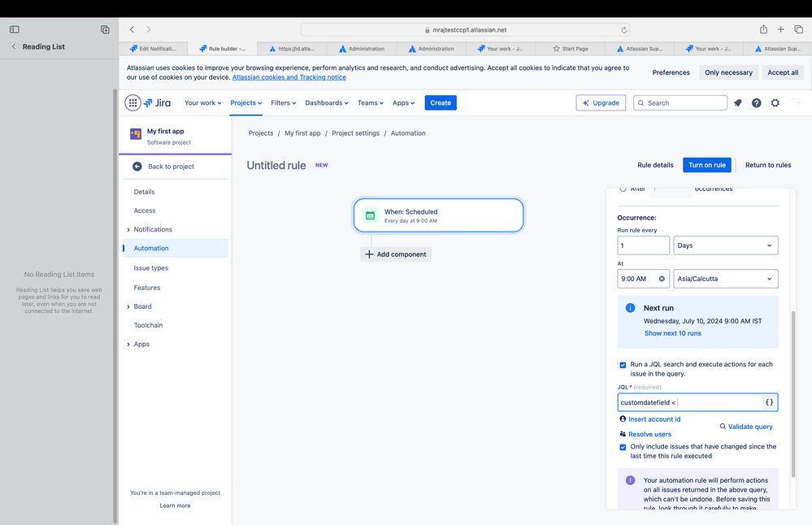812x525 pixels.
Task: Open the Filters menu
Action: [x=284, y=103]
